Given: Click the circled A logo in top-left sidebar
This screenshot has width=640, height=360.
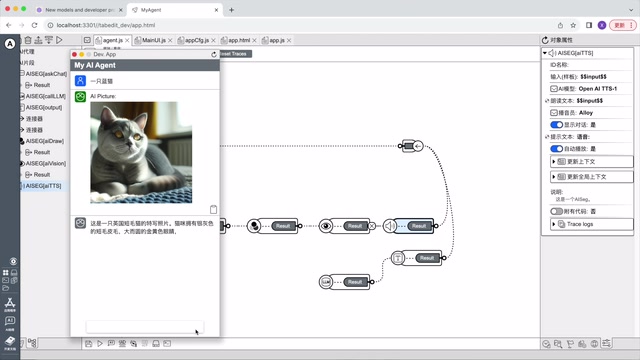Looking at the screenshot, I should 10,44.
